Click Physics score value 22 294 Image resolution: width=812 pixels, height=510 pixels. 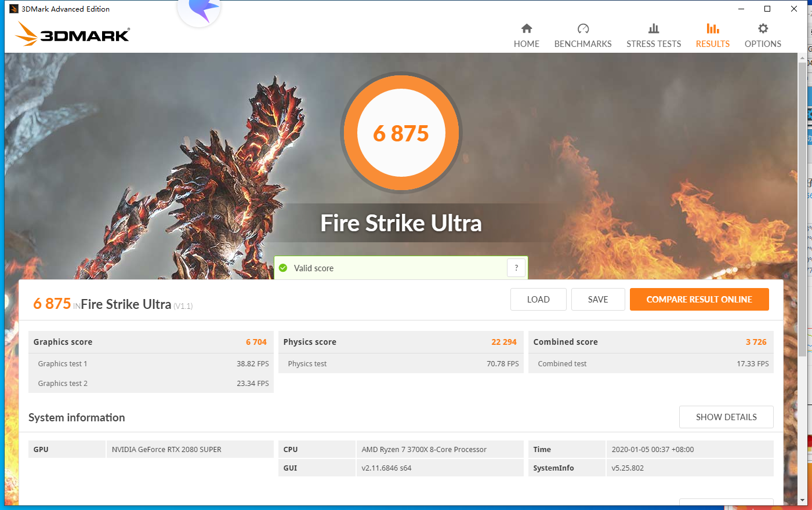(x=504, y=342)
